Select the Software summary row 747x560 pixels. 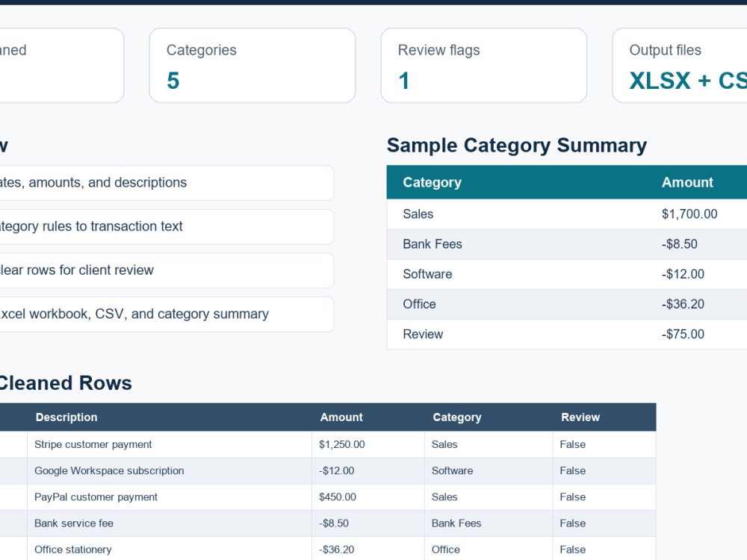pos(567,274)
